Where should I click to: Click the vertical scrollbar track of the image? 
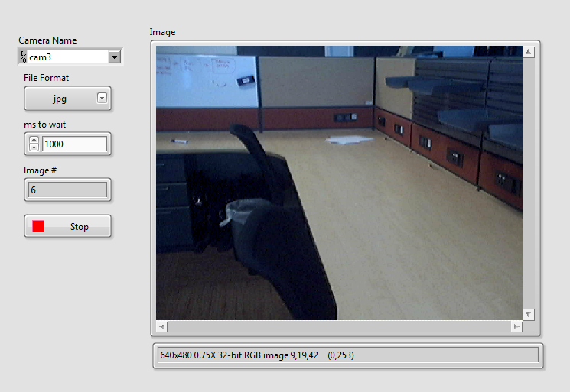coord(528,183)
